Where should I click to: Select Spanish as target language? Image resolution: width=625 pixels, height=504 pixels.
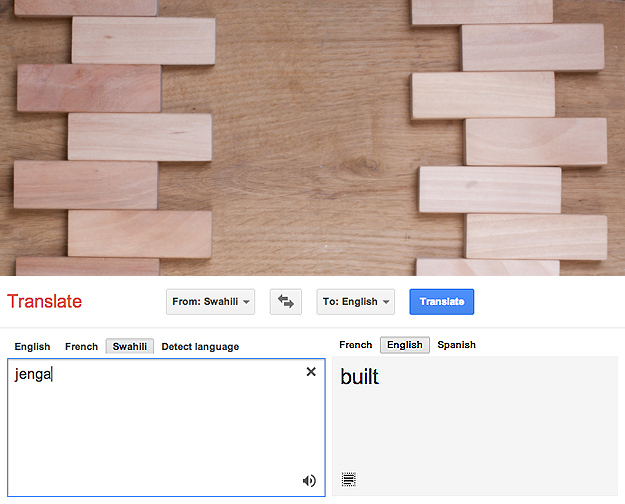click(x=456, y=345)
